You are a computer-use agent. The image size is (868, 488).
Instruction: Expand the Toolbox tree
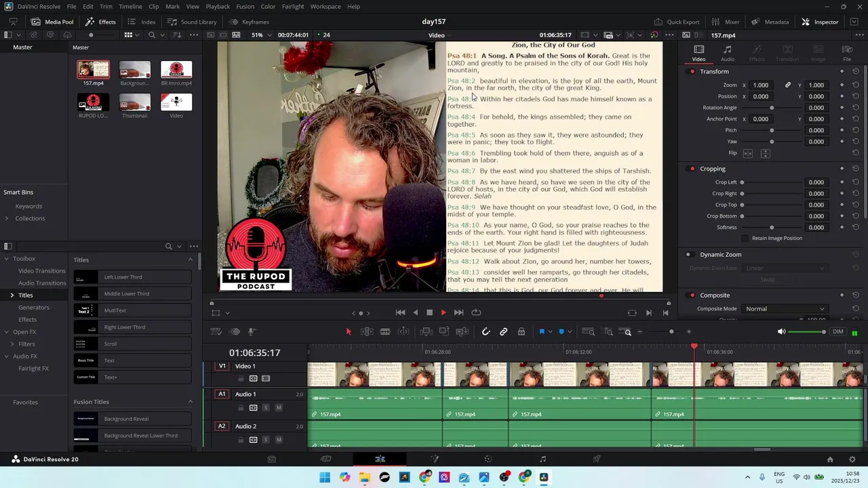click(x=6, y=259)
